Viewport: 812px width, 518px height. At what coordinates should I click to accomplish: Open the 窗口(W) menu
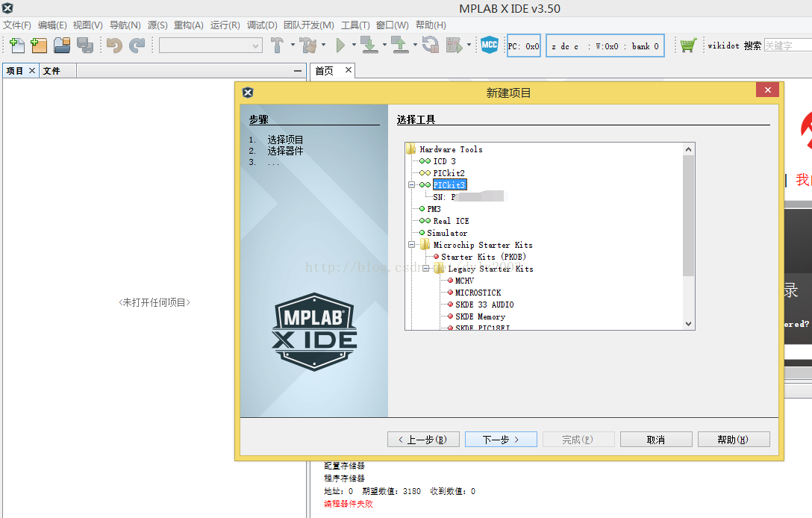tap(392, 25)
